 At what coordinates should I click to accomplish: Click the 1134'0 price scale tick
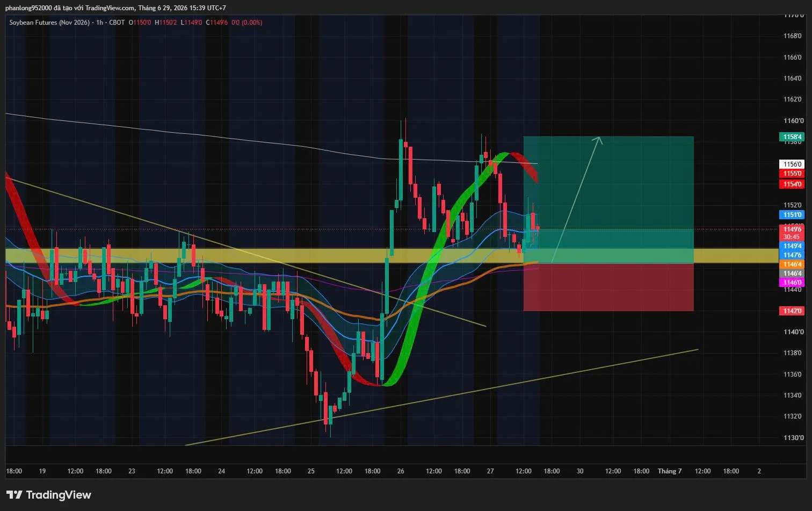[793, 395]
